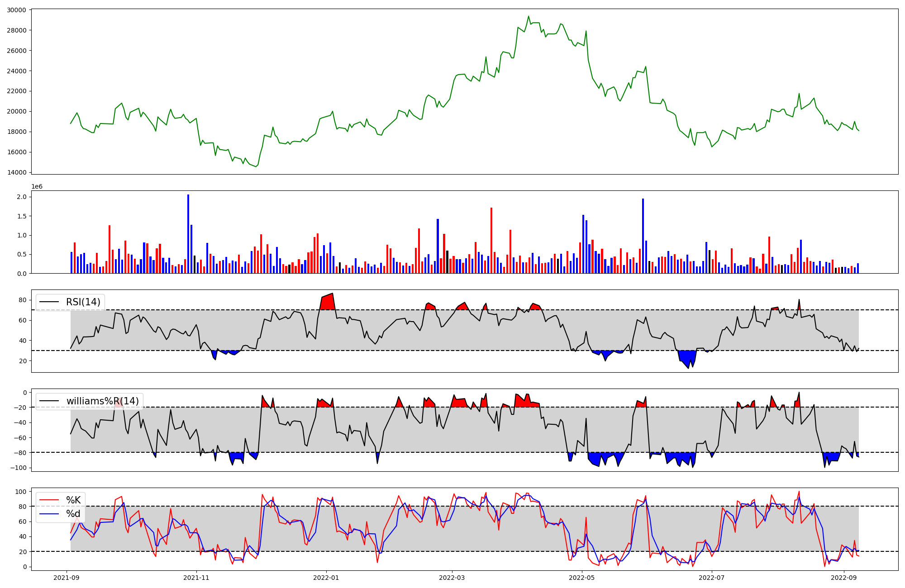Click the highest peak of the green price line
905x588 pixels.
[529, 17]
